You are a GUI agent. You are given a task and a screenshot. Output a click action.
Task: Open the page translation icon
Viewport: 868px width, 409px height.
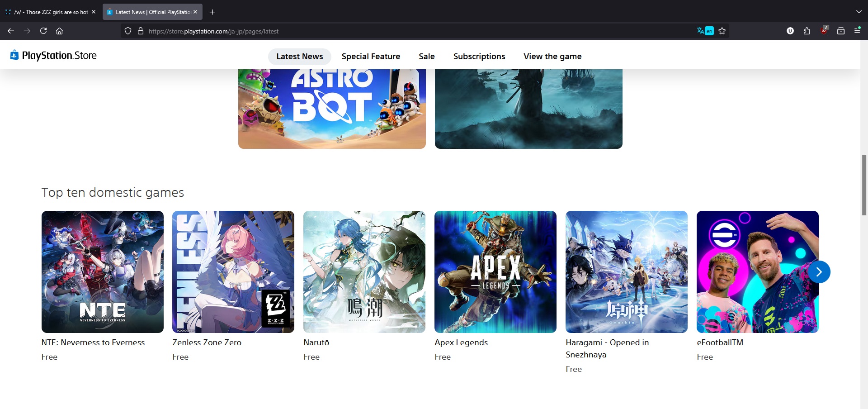(705, 31)
